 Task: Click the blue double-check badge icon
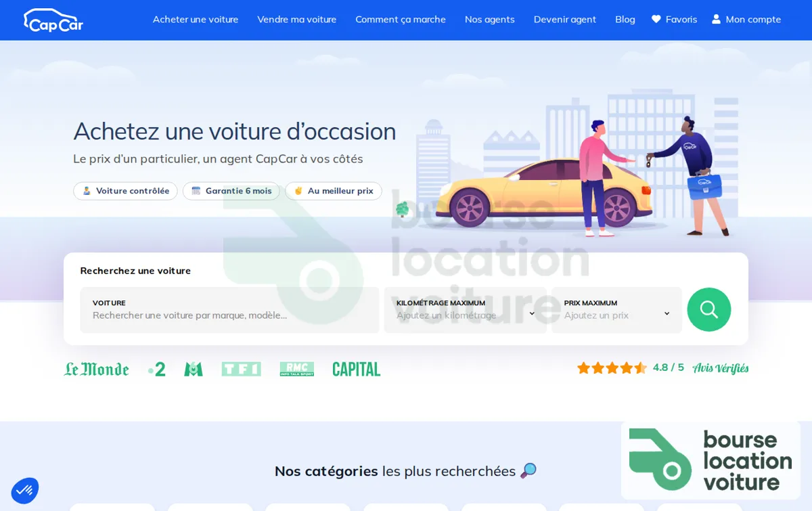pos(25,491)
